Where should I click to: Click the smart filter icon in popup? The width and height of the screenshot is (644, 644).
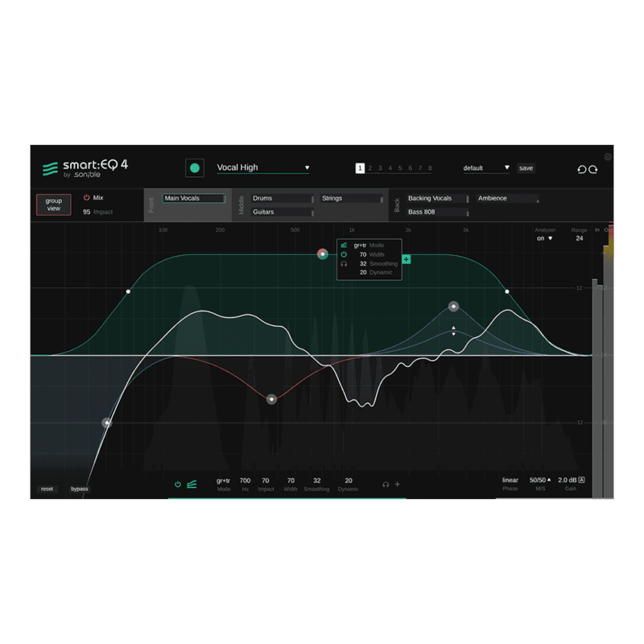pos(344,246)
